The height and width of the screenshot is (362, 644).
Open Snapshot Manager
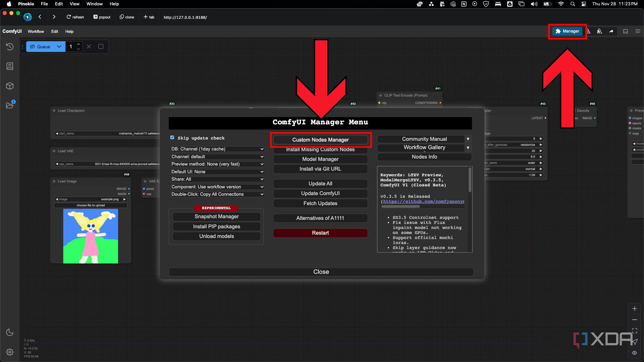point(217,217)
